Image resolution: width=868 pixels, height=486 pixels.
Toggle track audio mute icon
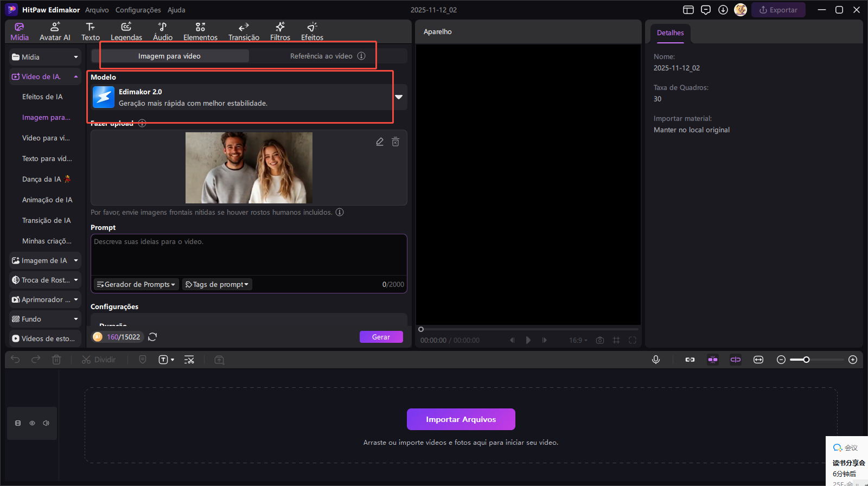(x=46, y=423)
